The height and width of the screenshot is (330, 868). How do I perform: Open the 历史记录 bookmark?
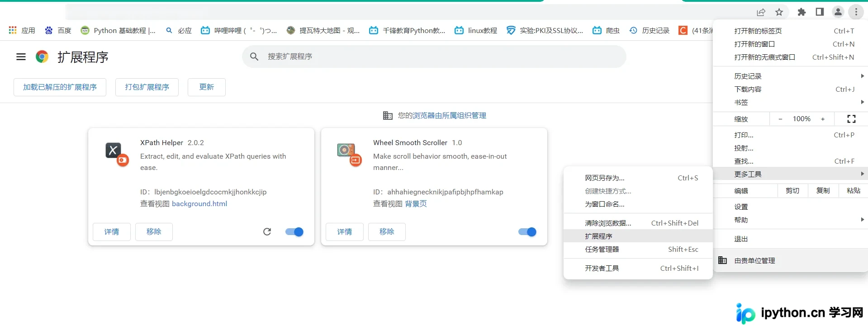coord(649,30)
